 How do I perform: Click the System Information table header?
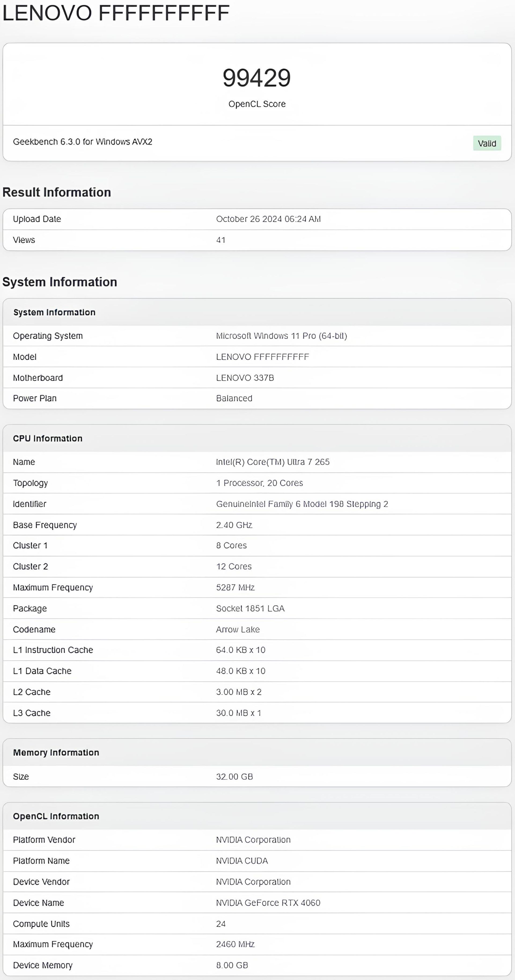point(54,312)
